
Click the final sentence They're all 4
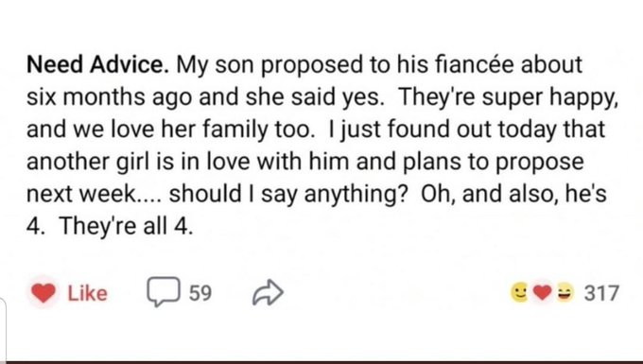(x=125, y=225)
